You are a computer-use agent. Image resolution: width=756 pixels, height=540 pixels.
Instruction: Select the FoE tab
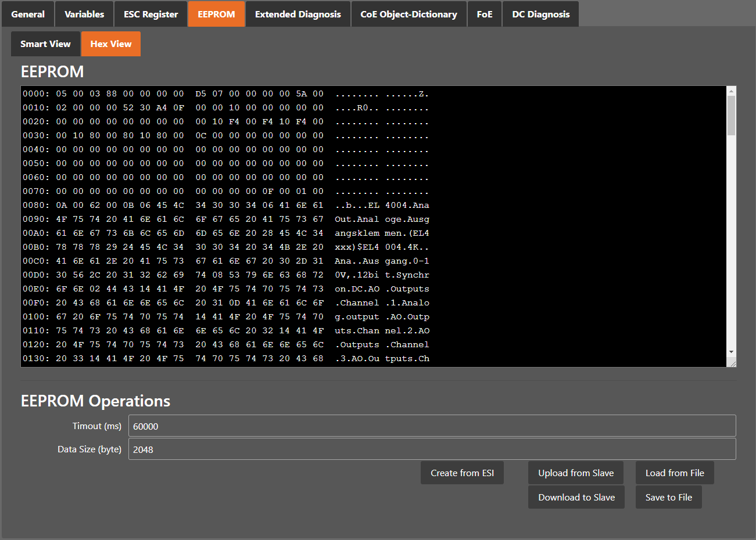484,13
